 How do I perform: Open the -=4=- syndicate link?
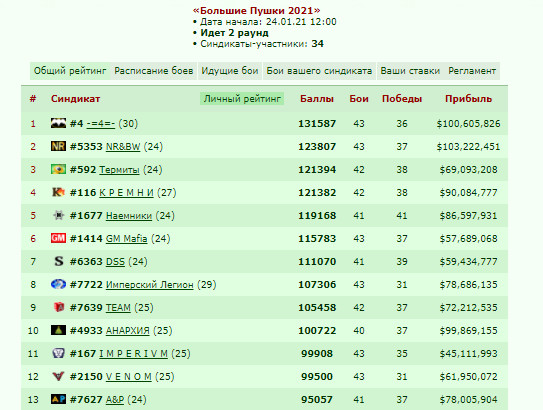pos(101,124)
